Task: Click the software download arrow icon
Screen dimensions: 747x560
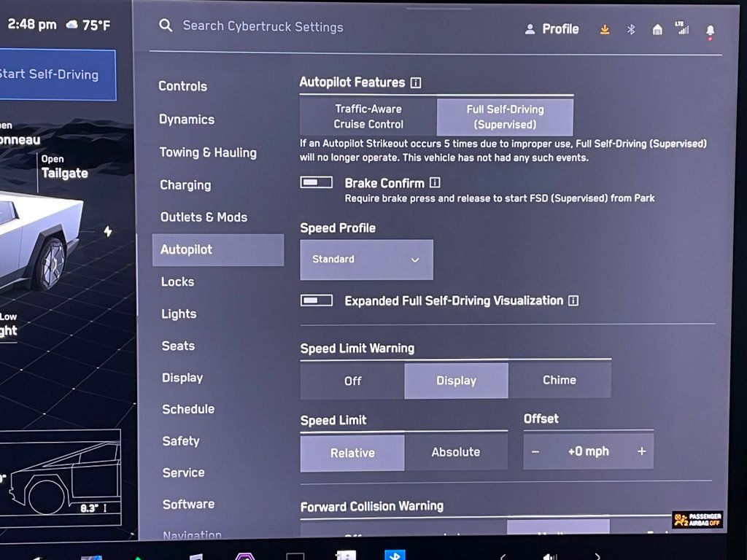Action: (x=605, y=30)
